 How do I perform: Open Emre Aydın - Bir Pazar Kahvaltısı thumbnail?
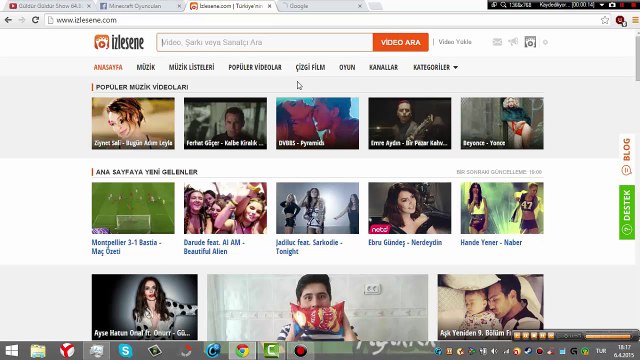pyautogui.click(x=410, y=123)
